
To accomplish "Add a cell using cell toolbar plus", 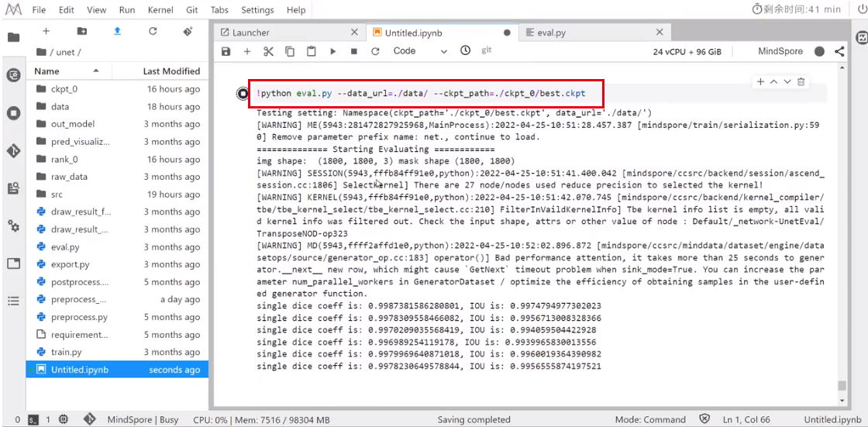I will tap(760, 82).
